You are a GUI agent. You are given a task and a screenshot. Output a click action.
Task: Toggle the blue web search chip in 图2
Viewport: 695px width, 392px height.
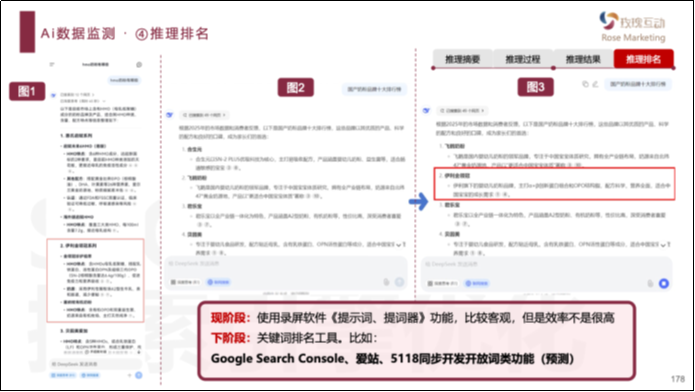[218, 282]
